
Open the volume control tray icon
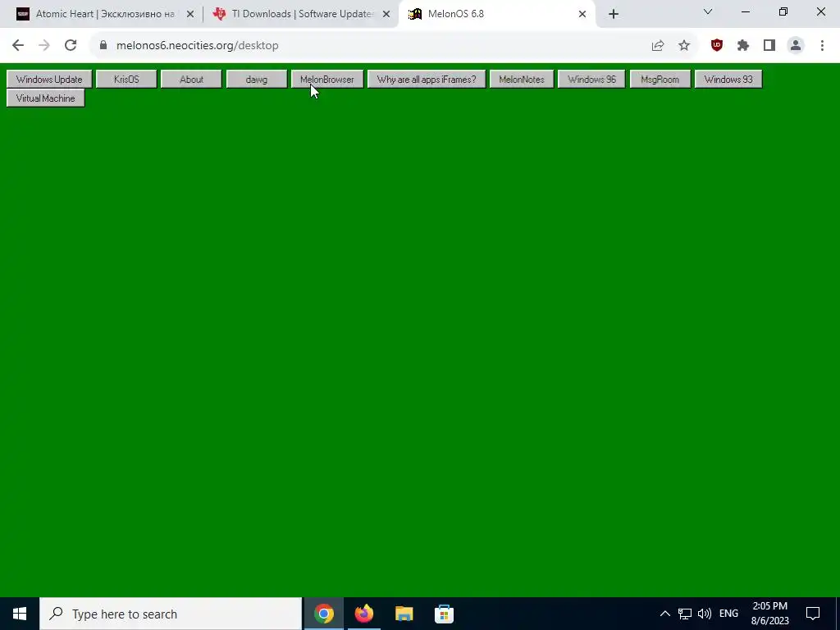click(705, 614)
